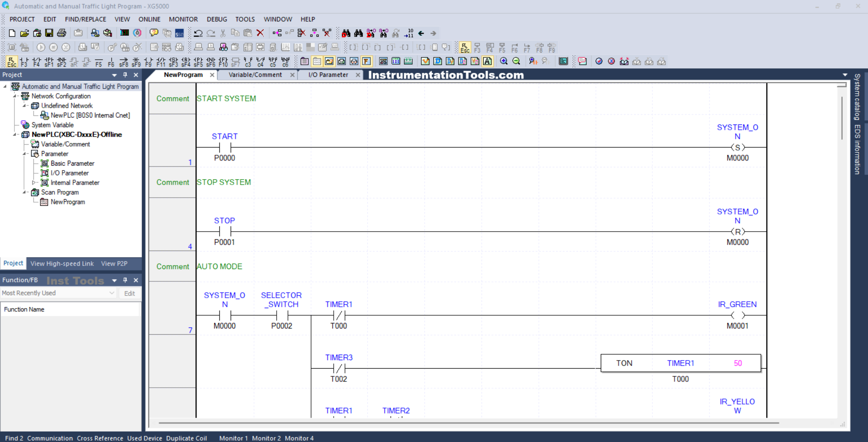Collapse NewPLC(XBC-DxxxE)-Offline node
The height and width of the screenshot is (442, 868).
click(x=14, y=134)
